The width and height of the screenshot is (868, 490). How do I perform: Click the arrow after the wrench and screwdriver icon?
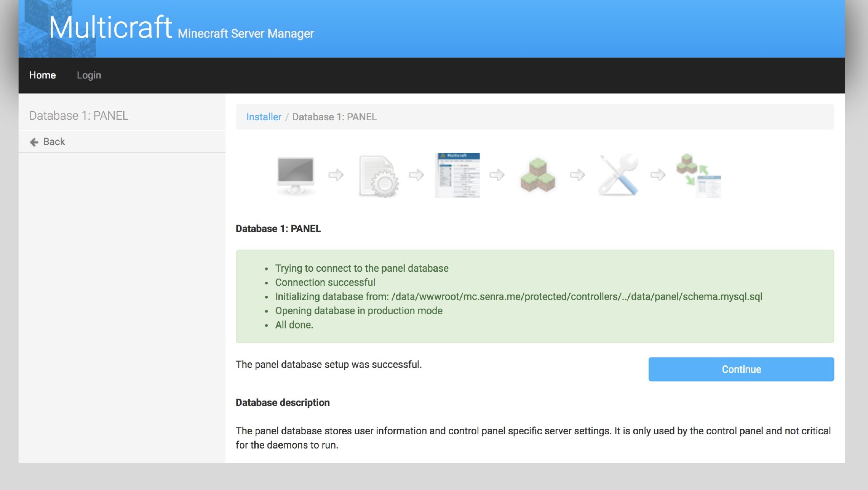(x=658, y=175)
